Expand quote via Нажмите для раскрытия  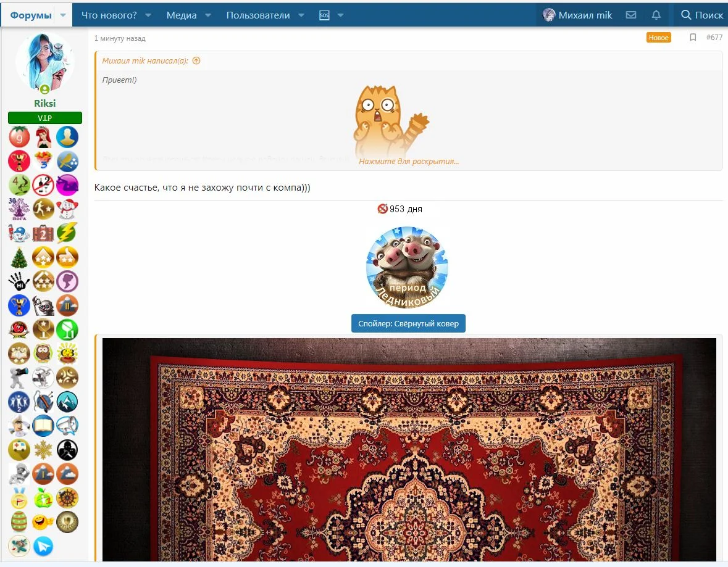[409, 162]
